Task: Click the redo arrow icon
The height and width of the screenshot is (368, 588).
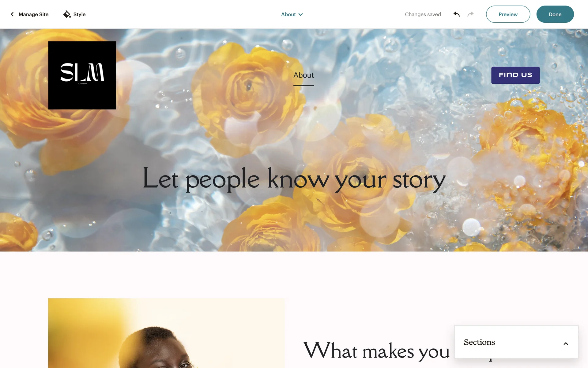Action: pos(470,14)
